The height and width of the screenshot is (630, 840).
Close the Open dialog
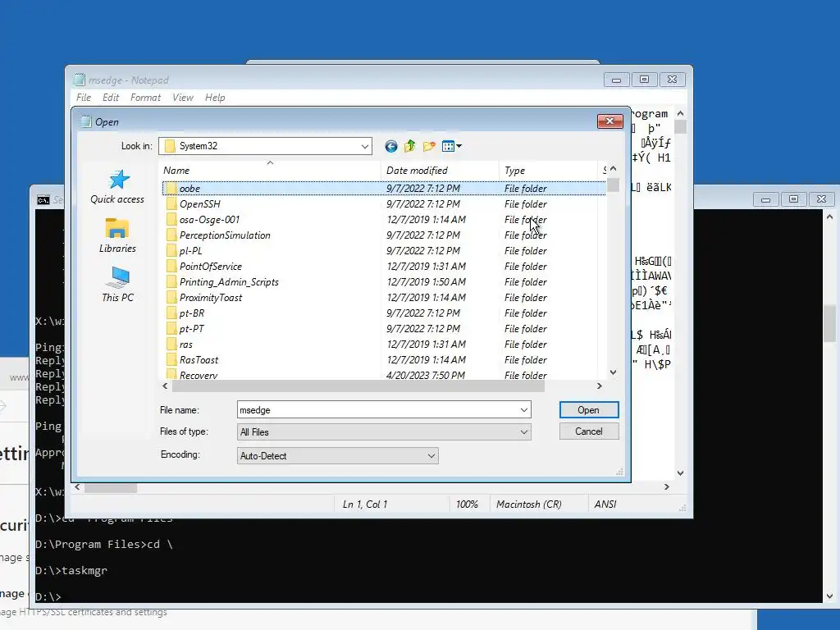pos(609,121)
